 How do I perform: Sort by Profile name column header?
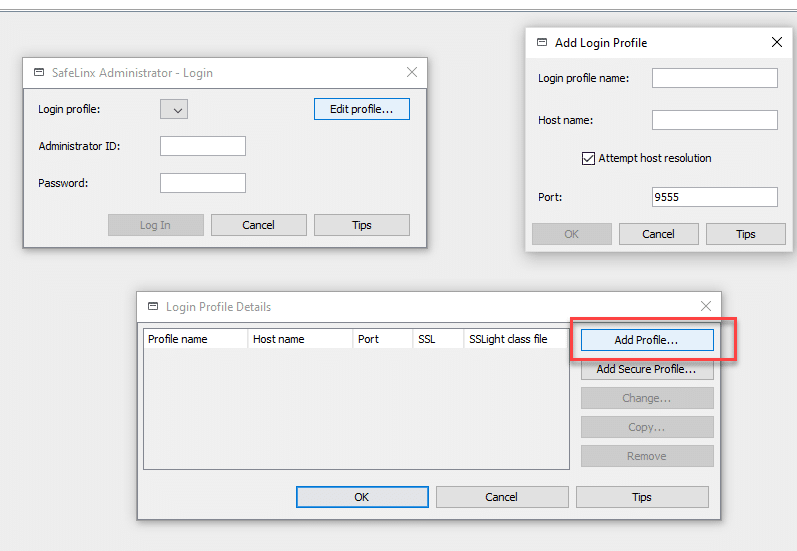coord(195,339)
